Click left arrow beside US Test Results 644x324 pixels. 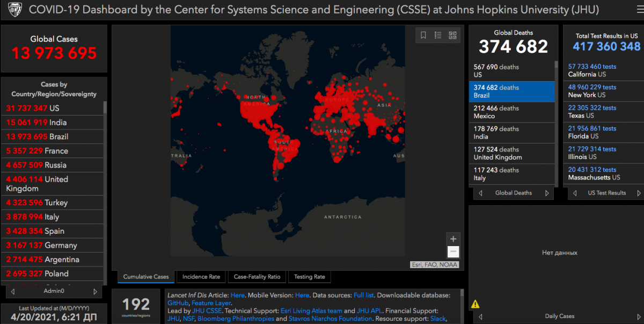tap(575, 193)
